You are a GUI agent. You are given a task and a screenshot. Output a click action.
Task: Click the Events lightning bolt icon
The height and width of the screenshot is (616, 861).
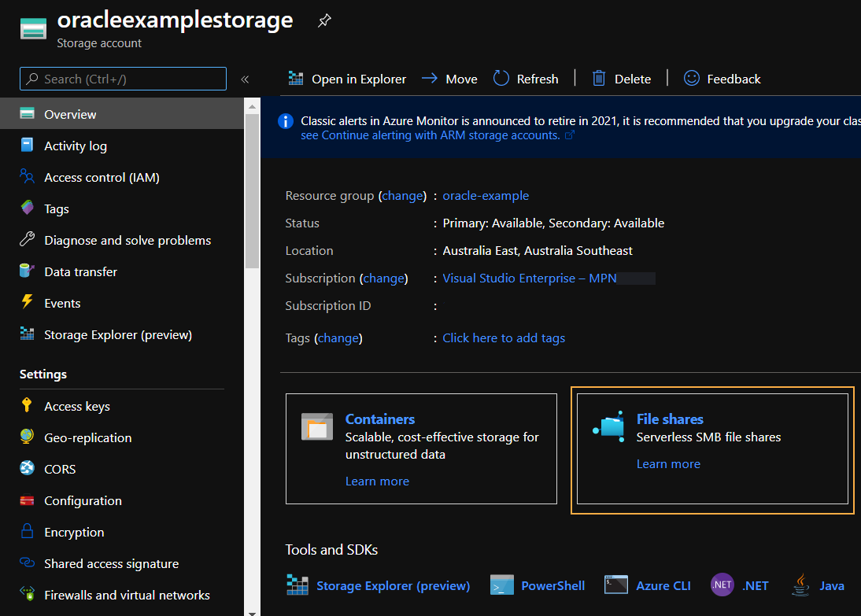[27, 302]
